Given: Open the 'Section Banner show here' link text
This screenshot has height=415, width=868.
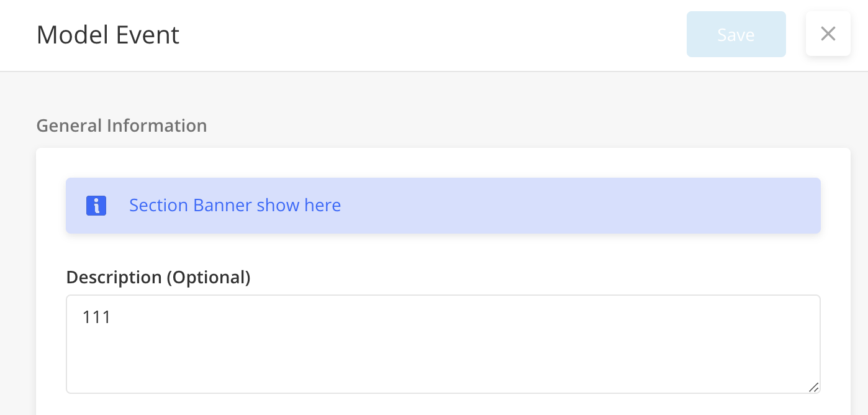Looking at the screenshot, I should click(x=235, y=206).
